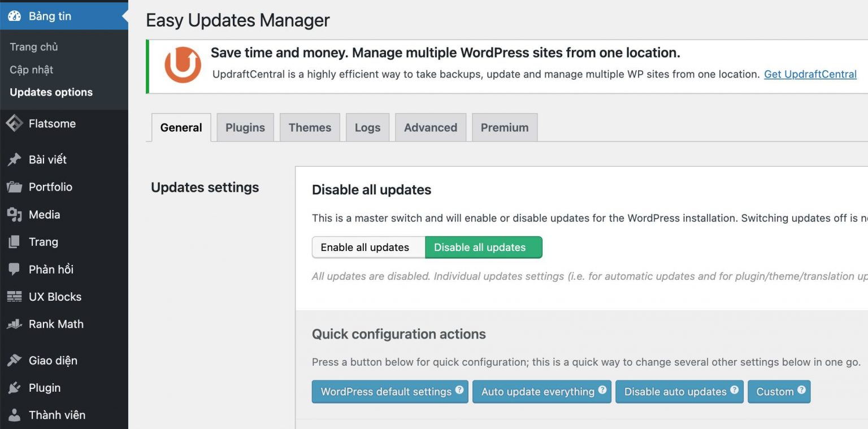
Task: Click the Rank Math chart icon
Action: point(14,324)
